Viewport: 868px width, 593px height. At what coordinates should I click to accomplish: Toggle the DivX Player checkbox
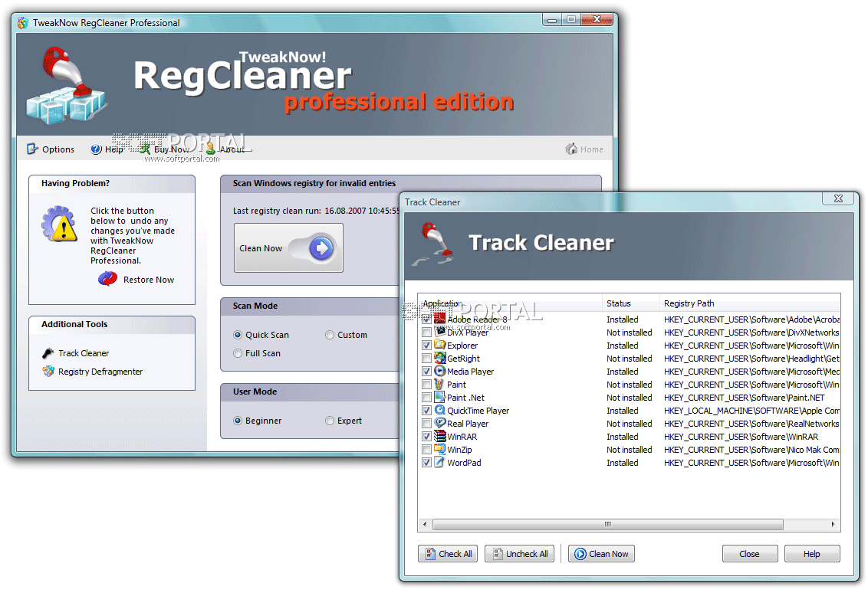point(426,333)
